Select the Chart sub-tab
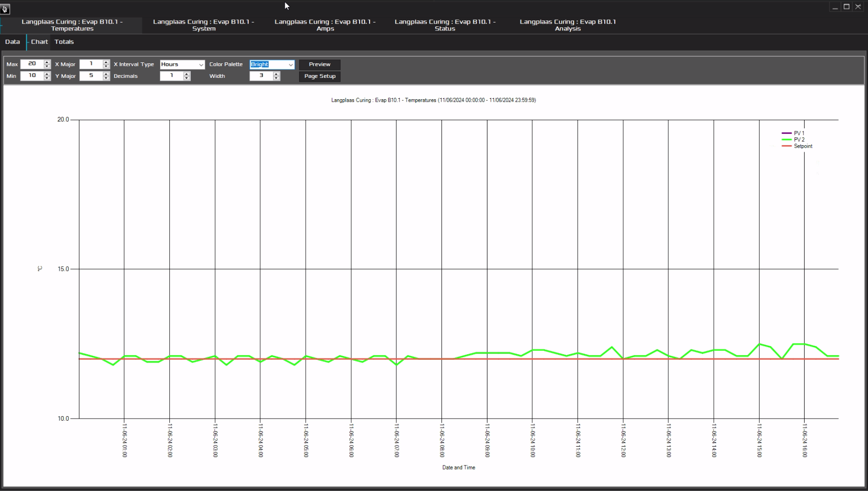The image size is (868, 491). click(39, 42)
